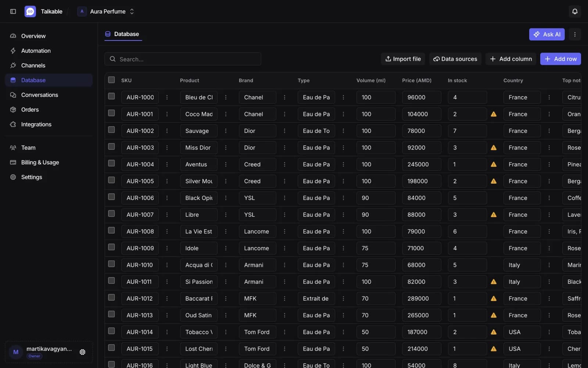Open the cell menu next to Tom Ford in AUR-1014
588x368 pixels.
[284, 332]
